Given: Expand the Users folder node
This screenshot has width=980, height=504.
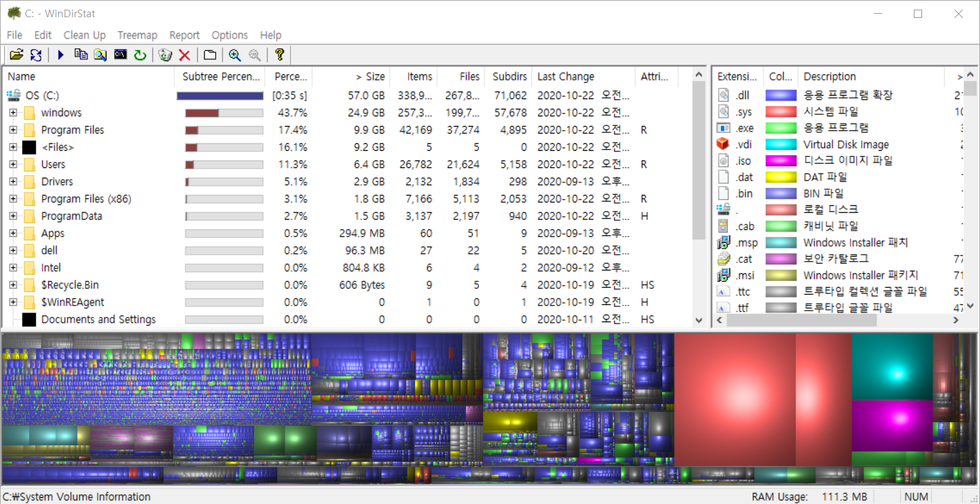Looking at the screenshot, I should point(13,164).
